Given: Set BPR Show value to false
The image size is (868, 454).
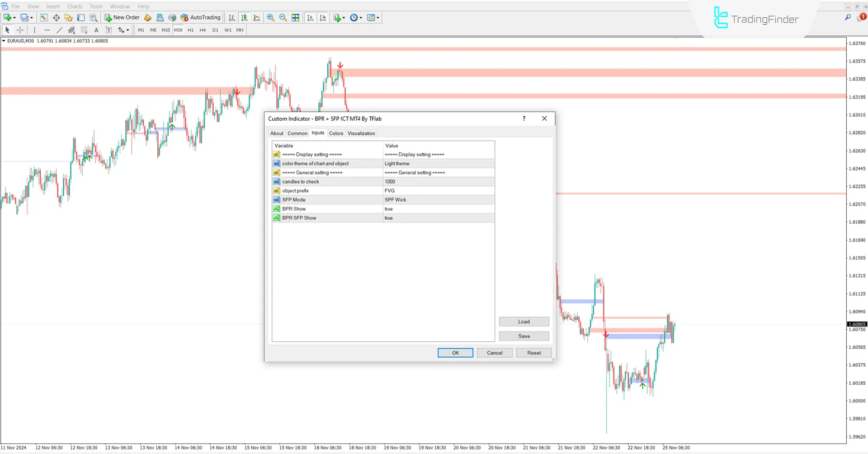Looking at the screenshot, I should 439,208.
